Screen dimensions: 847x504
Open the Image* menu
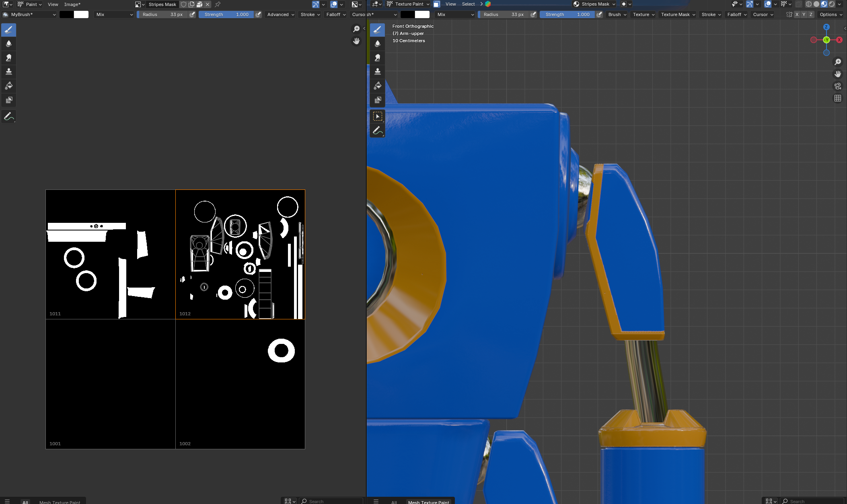72,4
